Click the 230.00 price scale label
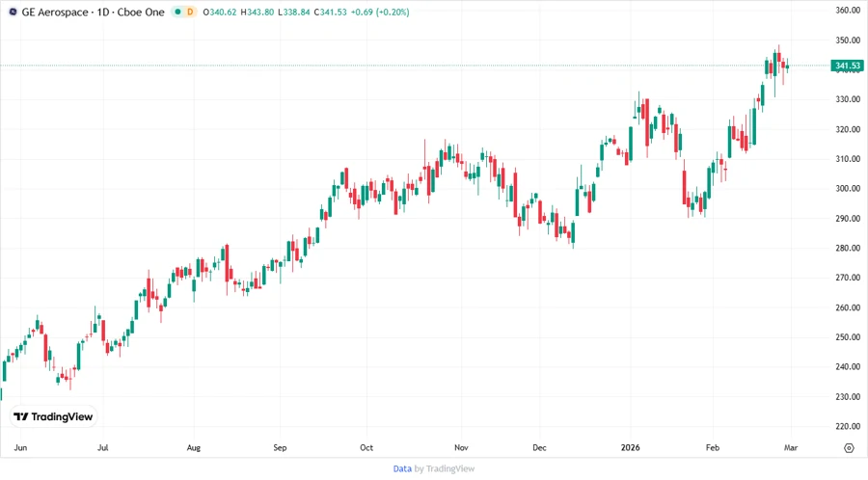868x480 pixels. [848, 396]
